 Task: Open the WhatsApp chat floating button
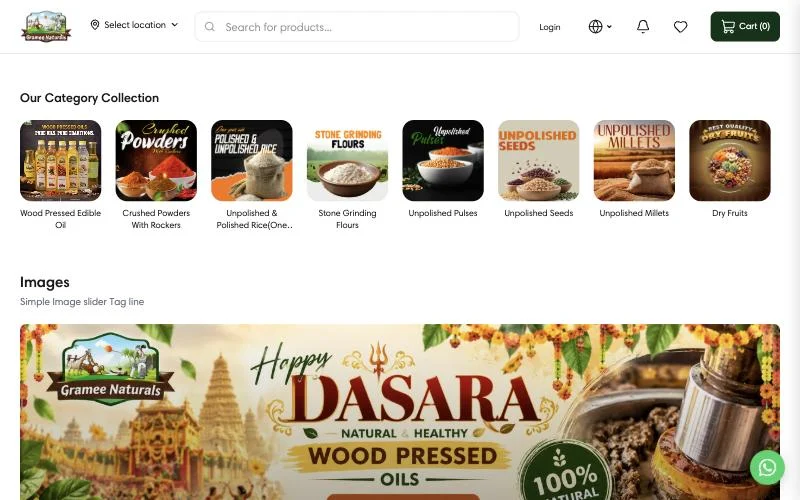tap(767, 467)
